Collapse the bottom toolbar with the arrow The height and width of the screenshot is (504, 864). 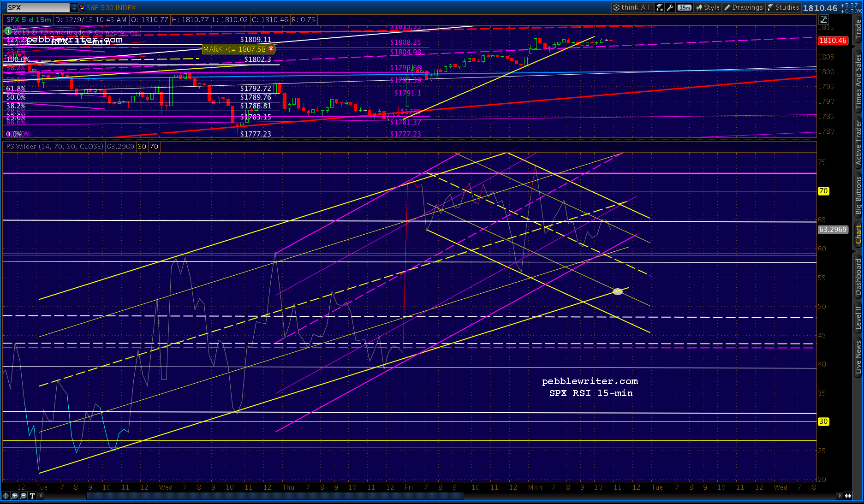coord(40,497)
